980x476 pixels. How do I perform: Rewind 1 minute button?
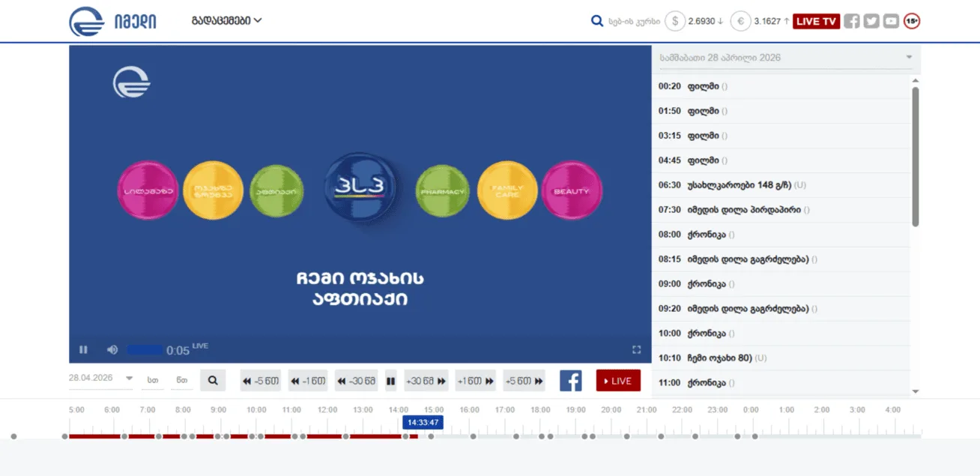point(308,381)
